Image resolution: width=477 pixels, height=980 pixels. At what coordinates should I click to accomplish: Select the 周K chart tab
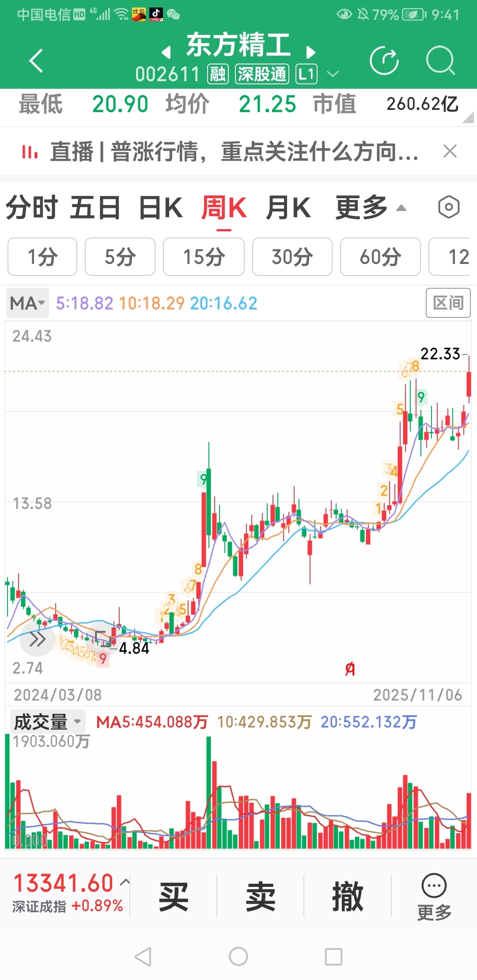pyautogui.click(x=224, y=207)
